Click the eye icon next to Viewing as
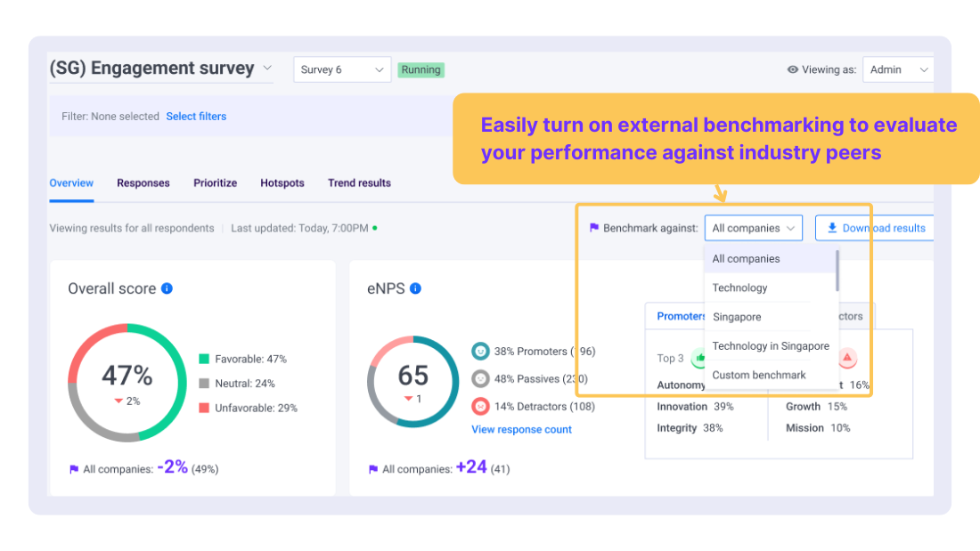Image resolution: width=980 pixels, height=551 pixels. point(793,69)
